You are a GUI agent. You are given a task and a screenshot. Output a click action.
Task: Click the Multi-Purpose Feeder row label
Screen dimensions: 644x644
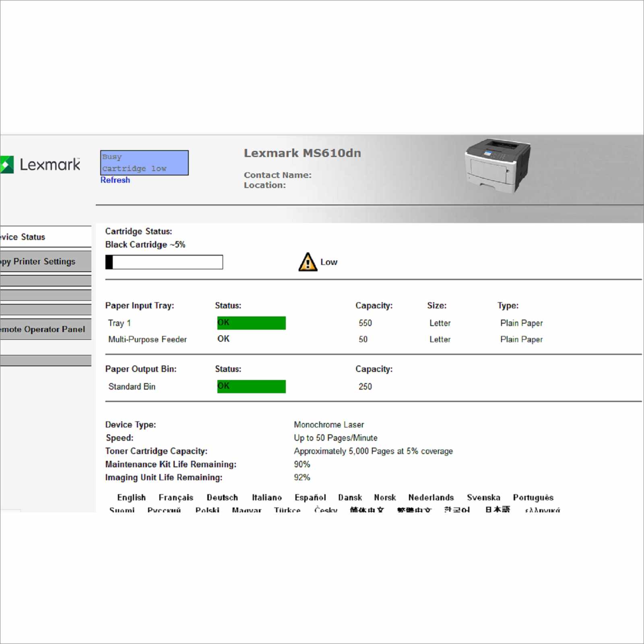click(x=148, y=339)
